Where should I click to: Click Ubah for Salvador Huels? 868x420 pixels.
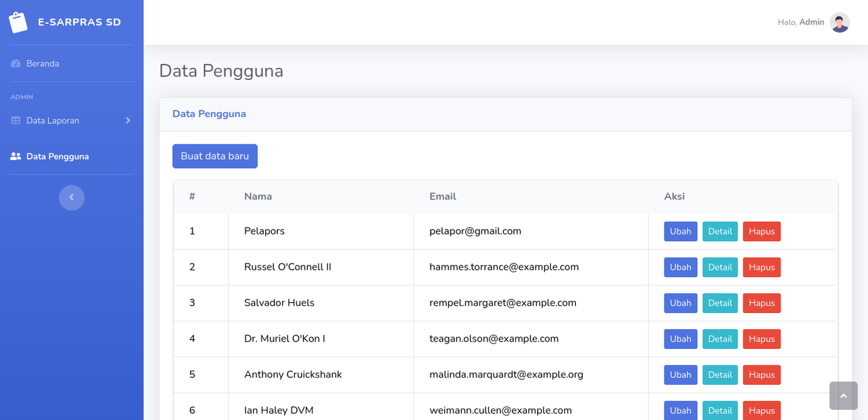(x=681, y=303)
